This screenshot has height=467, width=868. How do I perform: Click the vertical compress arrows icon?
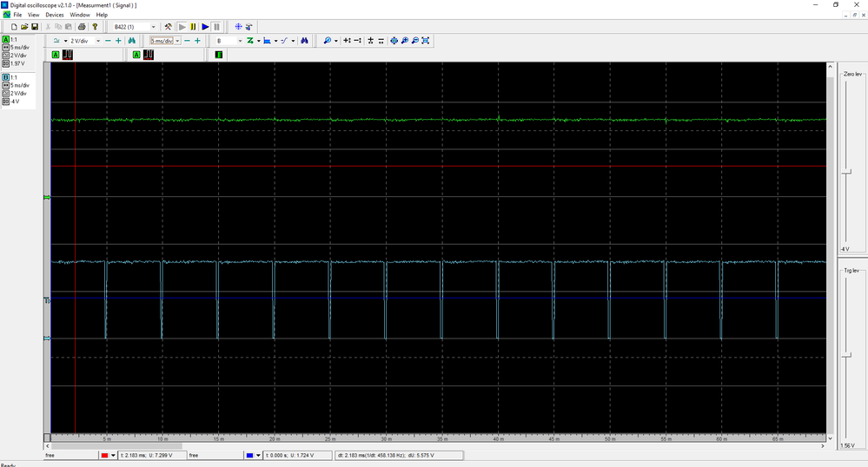click(381, 41)
